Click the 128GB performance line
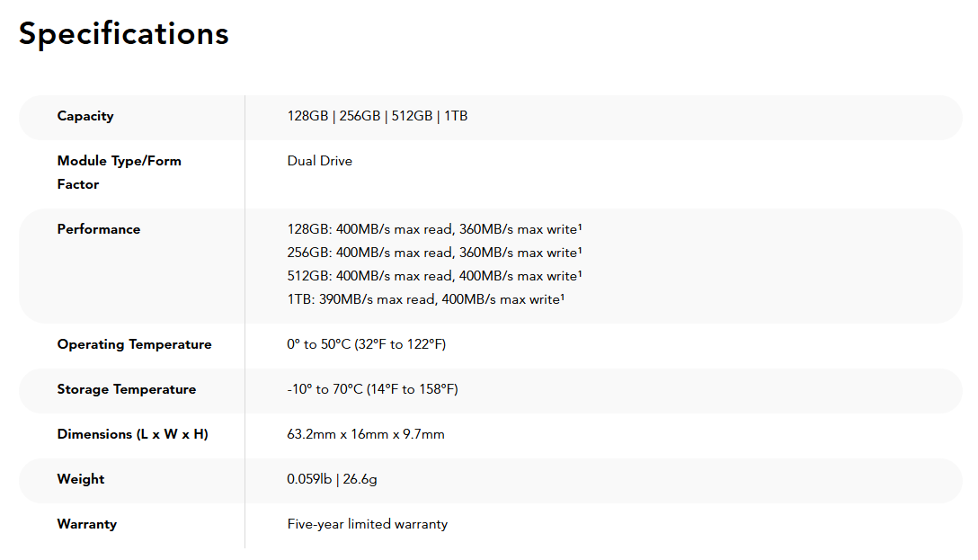The image size is (978, 560). pyautogui.click(x=434, y=229)
